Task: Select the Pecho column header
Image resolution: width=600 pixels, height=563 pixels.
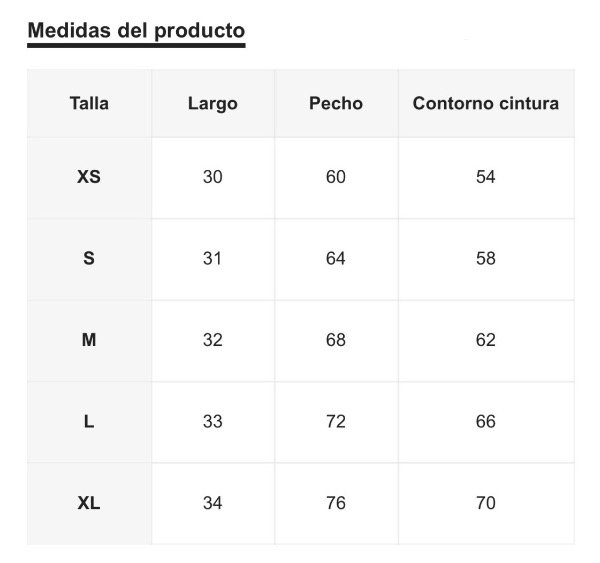Action: click(336, 103)
